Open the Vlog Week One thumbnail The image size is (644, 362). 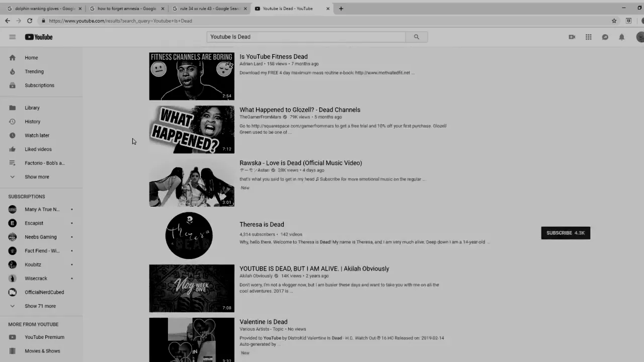click(192, 288)
